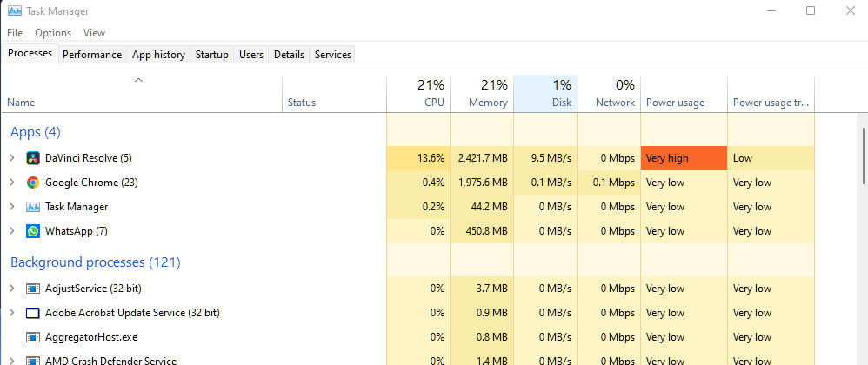Image resolution: width=868 pixels, height=365 pixels.
Task: Click Chrome's 1,975.6 MB memory value
Action: (x=482, y=182)
